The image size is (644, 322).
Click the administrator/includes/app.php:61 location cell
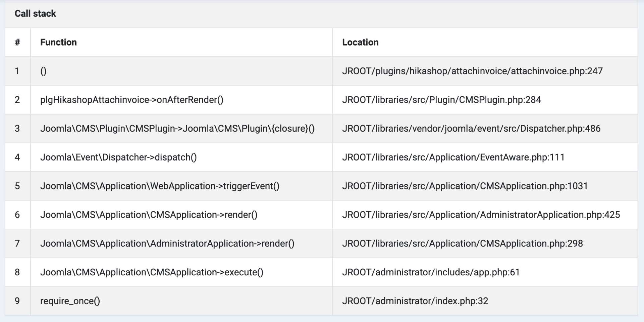point(431,272)
